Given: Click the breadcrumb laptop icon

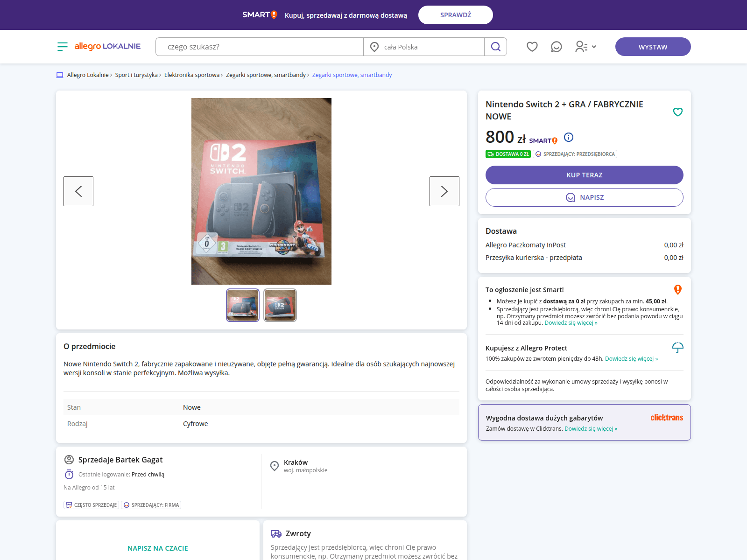Looking at the screenshot, I should [60, 75].
